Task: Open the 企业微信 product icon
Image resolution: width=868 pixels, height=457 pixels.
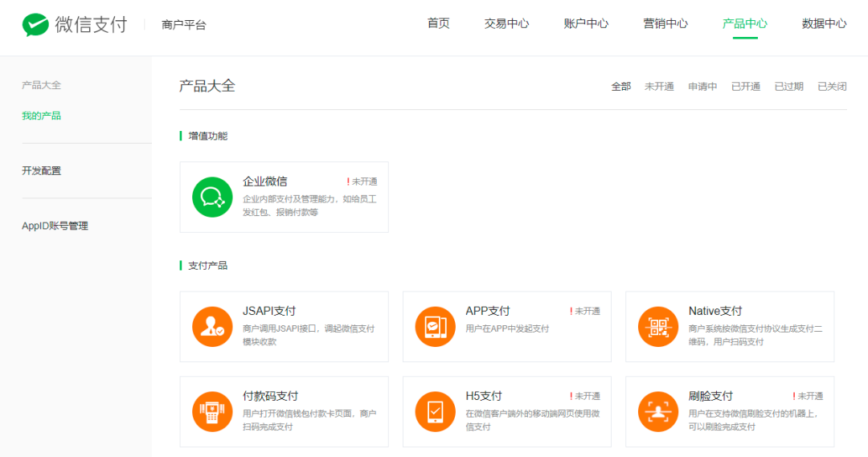Action: (212, 197)
